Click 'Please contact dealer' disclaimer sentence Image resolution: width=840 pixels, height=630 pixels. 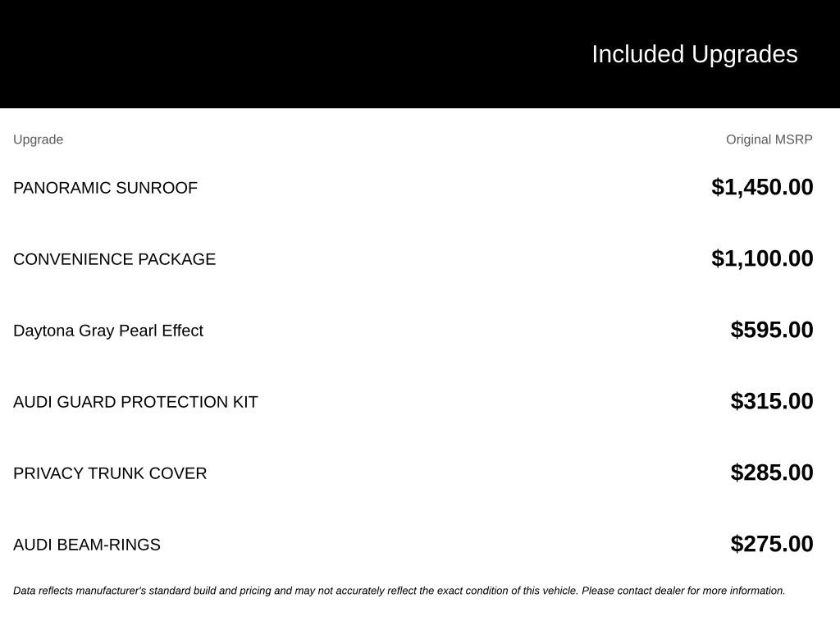click(683, 591)
